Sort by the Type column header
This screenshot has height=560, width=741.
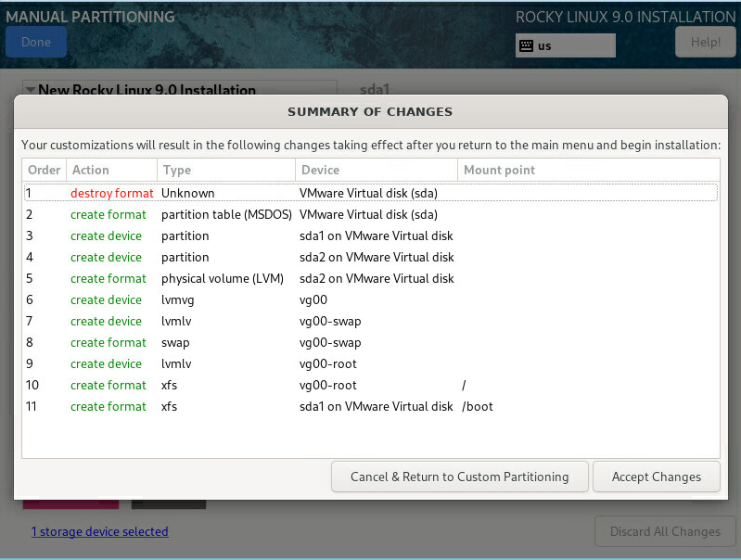226,170
